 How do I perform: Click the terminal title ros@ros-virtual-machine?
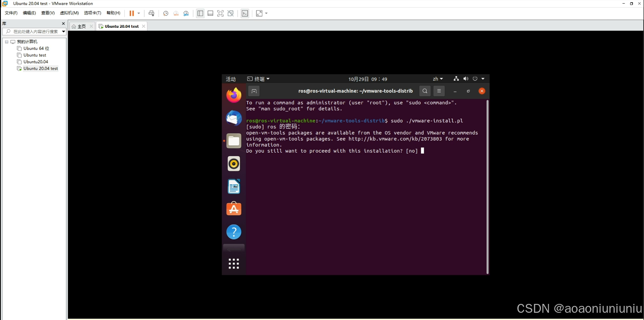pyautogui.click(x=355, y=91)
